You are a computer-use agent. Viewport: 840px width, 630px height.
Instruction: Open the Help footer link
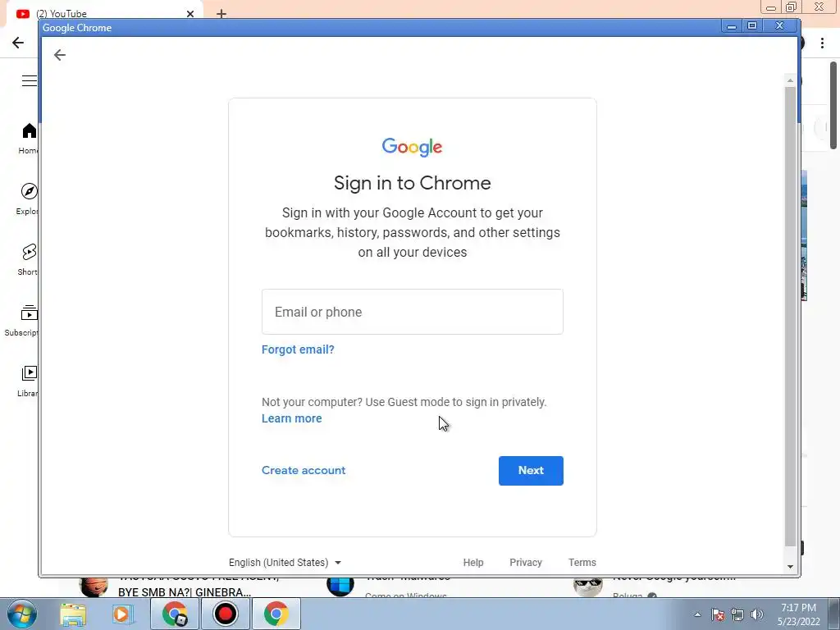(x=473, y=563)
